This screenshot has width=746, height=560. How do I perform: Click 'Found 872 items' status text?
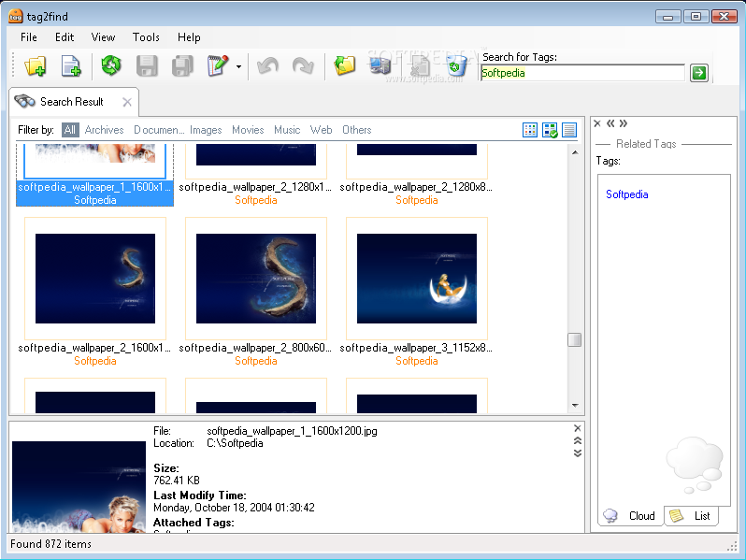click(50, 544)
